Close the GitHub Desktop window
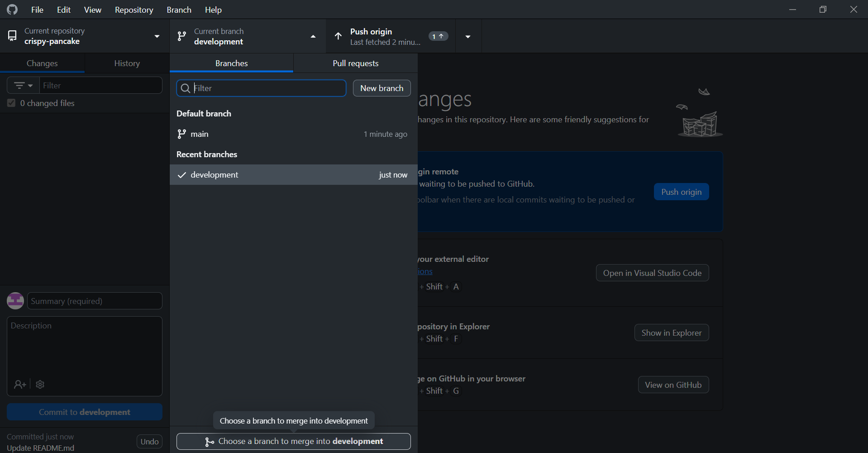 click(854, 10)
